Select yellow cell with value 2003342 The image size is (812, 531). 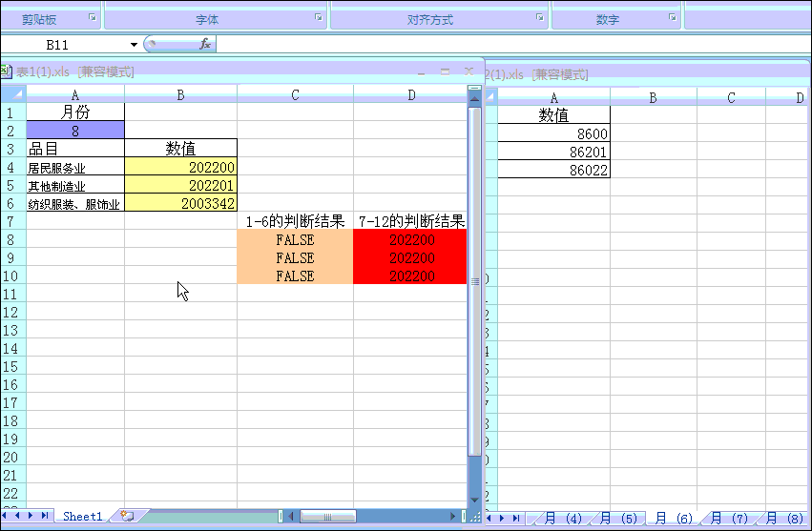180,203
